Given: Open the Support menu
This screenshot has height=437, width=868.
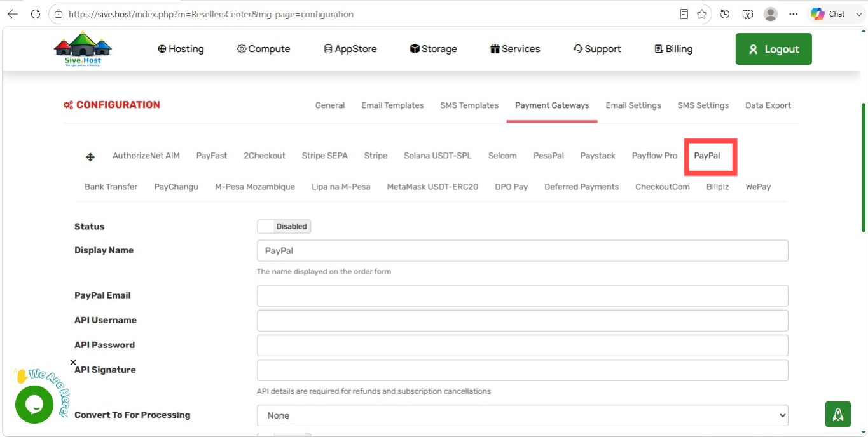Looking at the screenshot, I should [597, 49].
